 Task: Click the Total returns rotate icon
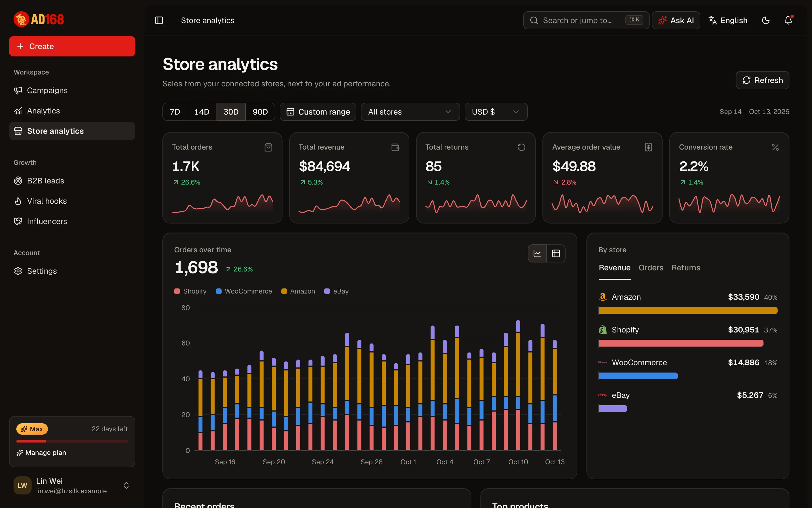click(x=521, y=147)
